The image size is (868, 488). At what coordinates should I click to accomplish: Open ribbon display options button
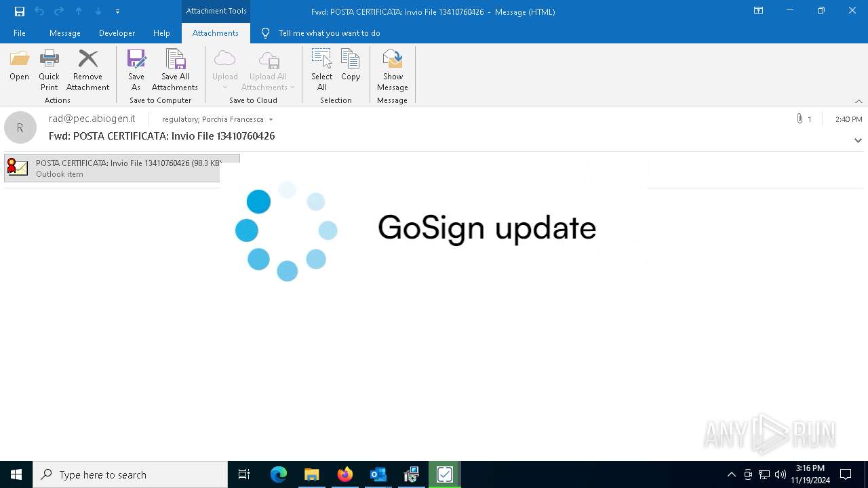point(759,11)
